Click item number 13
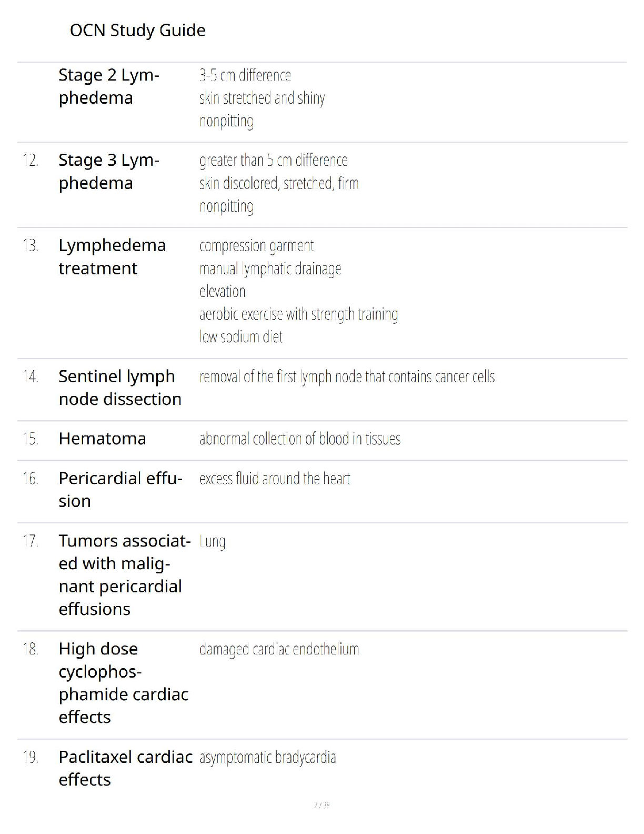 (31, 246)
